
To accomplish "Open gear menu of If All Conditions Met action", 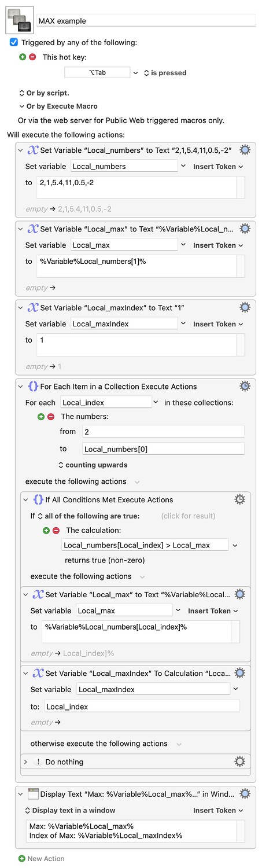I will coord(239,499).
